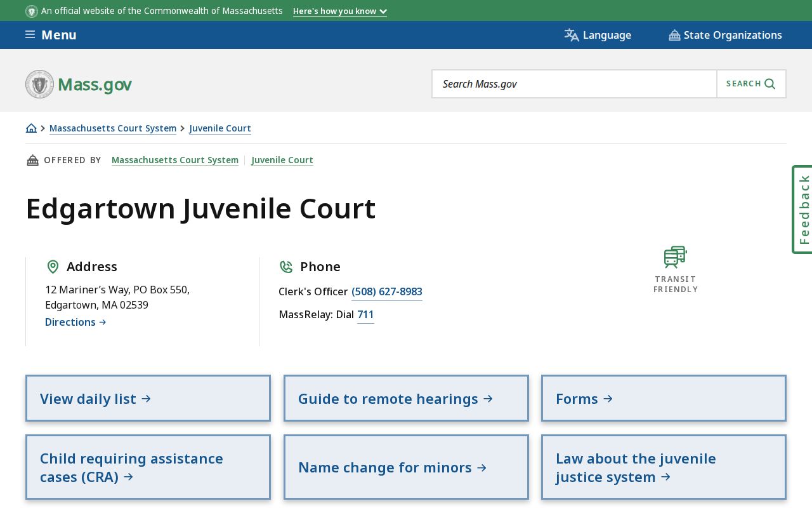Click the MassRelay 711 link
The width and height of the screenshot is (812, 508).
(365, 314)
